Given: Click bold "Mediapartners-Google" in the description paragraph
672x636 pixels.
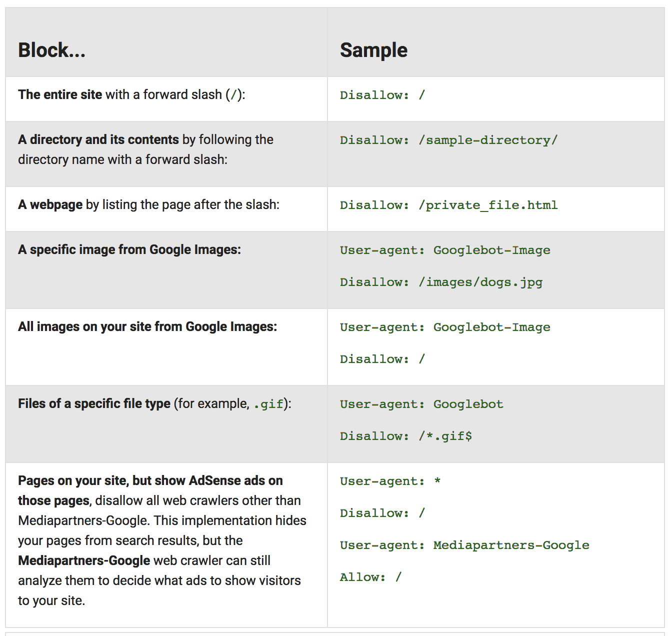Looking at the screenshot, I should click(84, 560).
